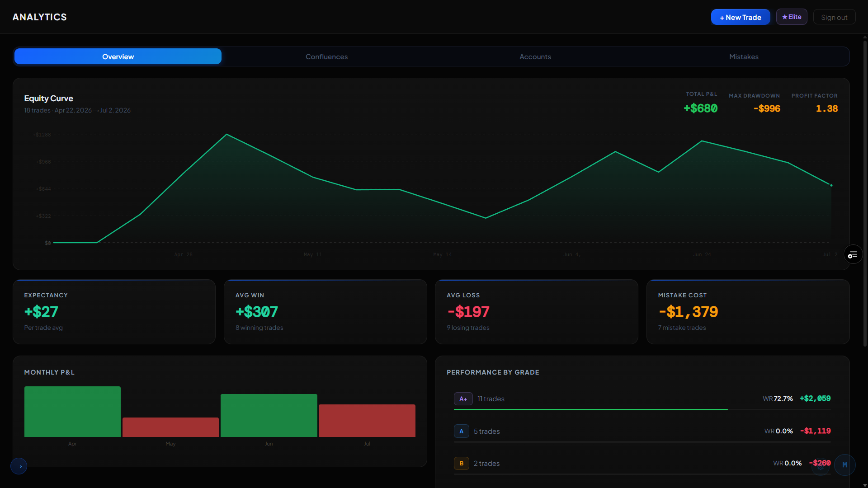
Task: Click the Monthly P&L heading
Action: (x=49, y=372)
